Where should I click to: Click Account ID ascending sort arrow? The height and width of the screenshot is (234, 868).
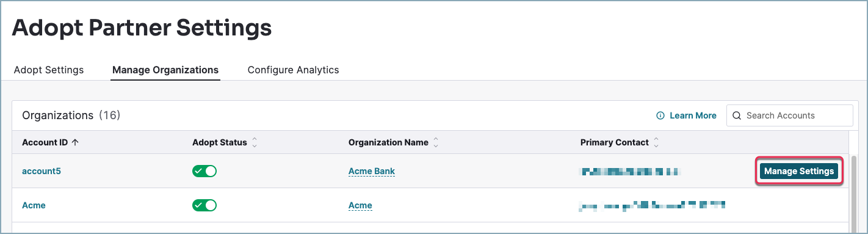click(x=75, y=142)
